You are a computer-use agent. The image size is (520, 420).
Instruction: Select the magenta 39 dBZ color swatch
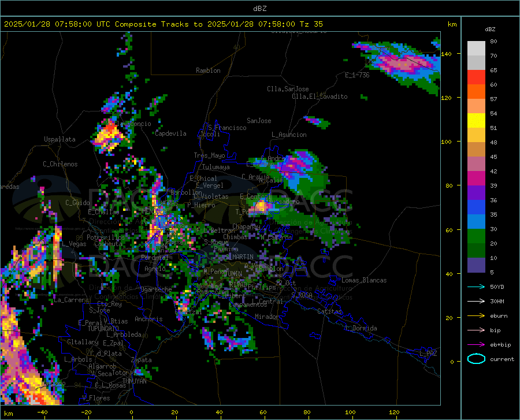(x=476, y=179)
